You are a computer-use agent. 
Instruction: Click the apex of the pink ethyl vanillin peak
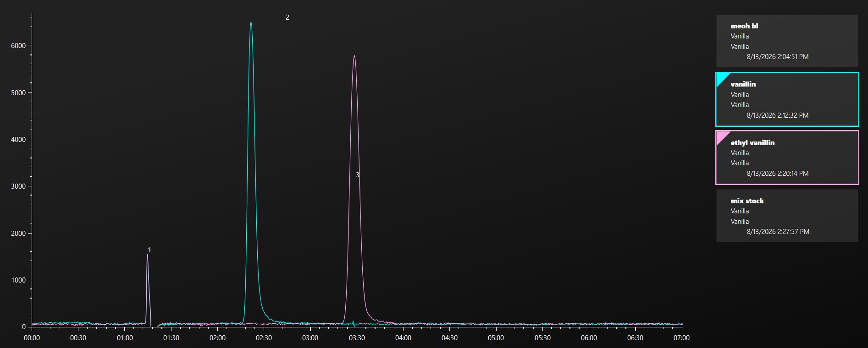tap(354, 56)
